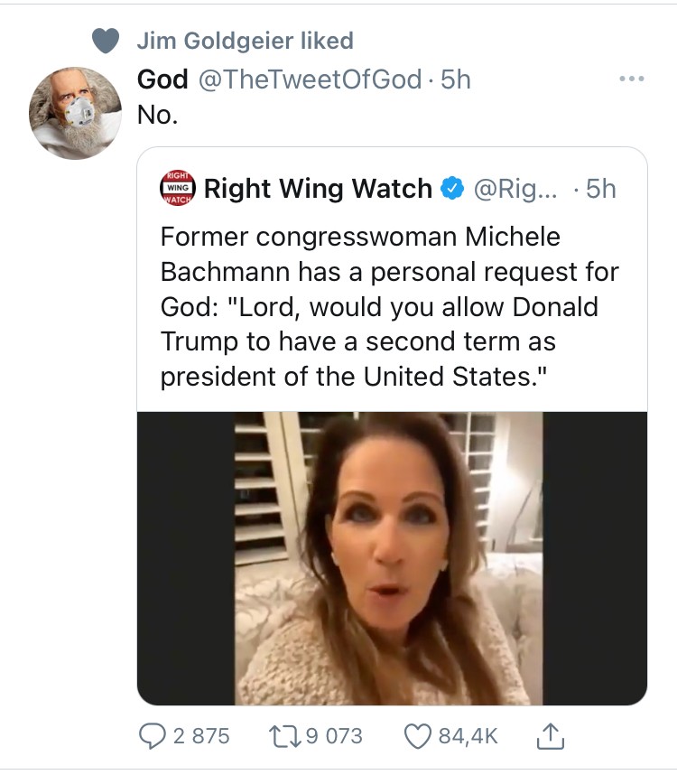This screenshot has height=784, width=677.
Task: Click the blue verified badge
Action: pos(450,189)
